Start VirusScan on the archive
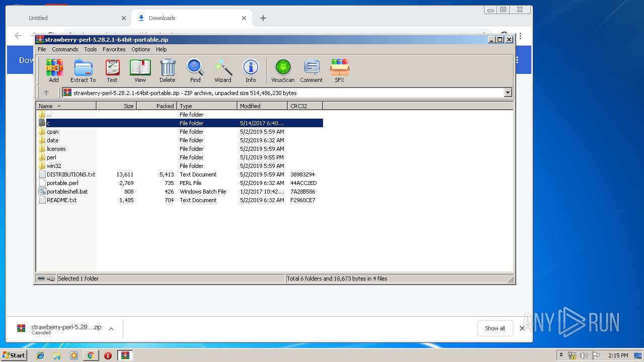 tap(283, 70)
